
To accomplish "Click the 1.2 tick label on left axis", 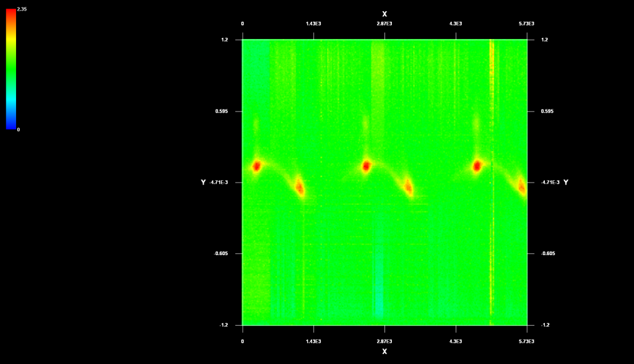I will click(224, 40).
